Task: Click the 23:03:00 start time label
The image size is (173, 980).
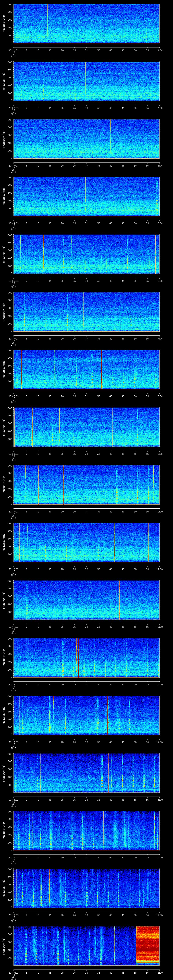Action: click(x=13, y=166)
